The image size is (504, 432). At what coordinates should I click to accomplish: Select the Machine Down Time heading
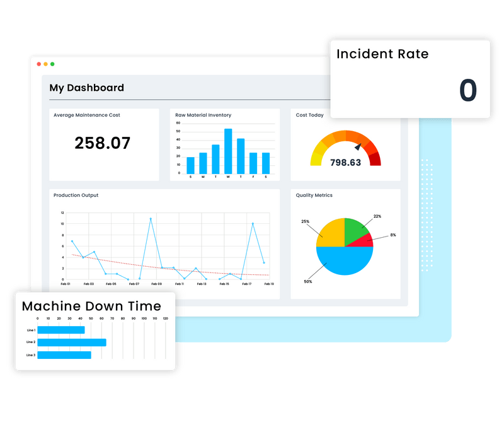93,305
